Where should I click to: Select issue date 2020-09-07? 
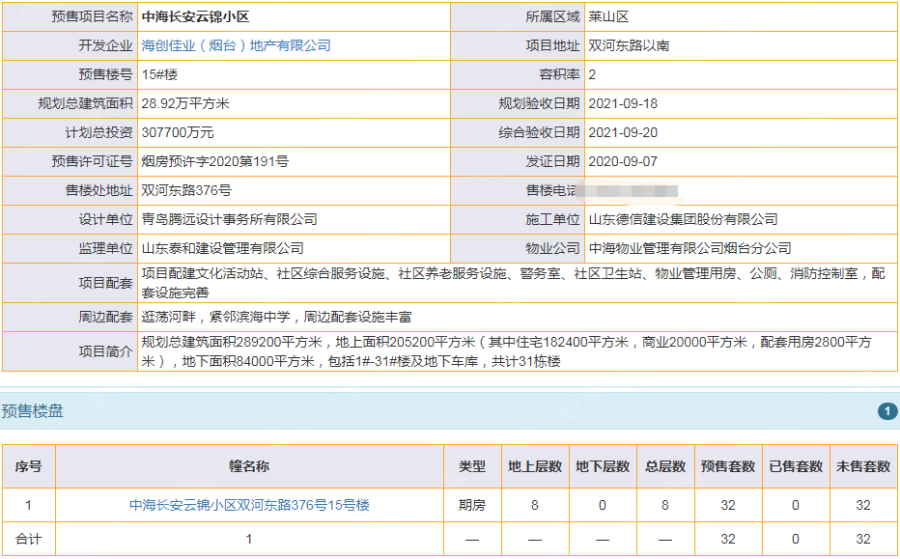(x=623, y=161)
